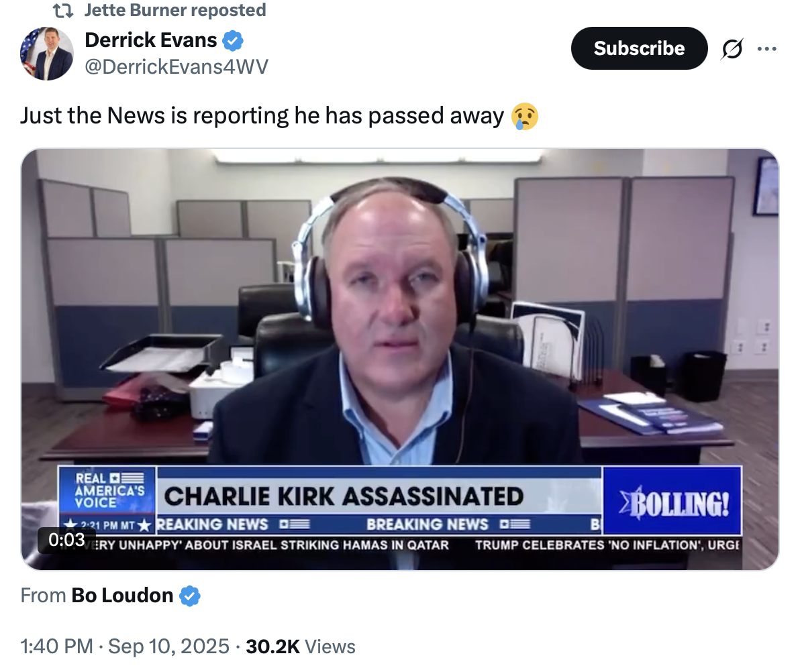800x672 pixels.
Task: Click Derrick Evans blue verified badge
Action: pyautogui.click(x=233, y=40)
